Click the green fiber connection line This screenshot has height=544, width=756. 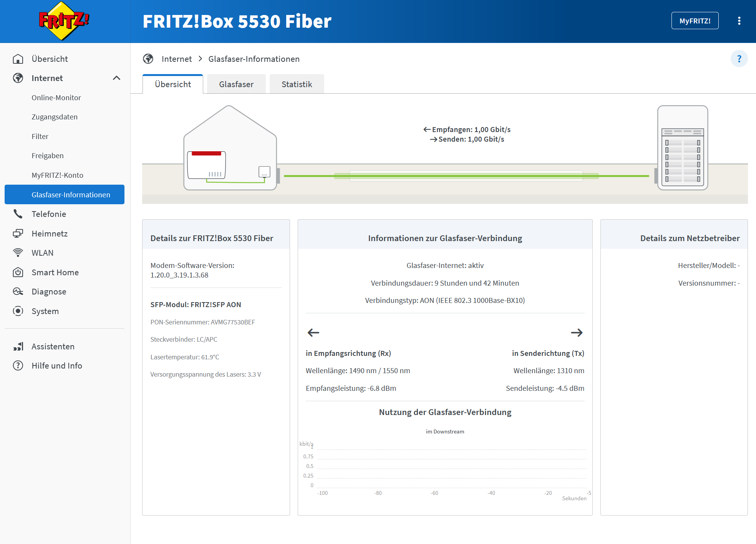tap(466, 176)
